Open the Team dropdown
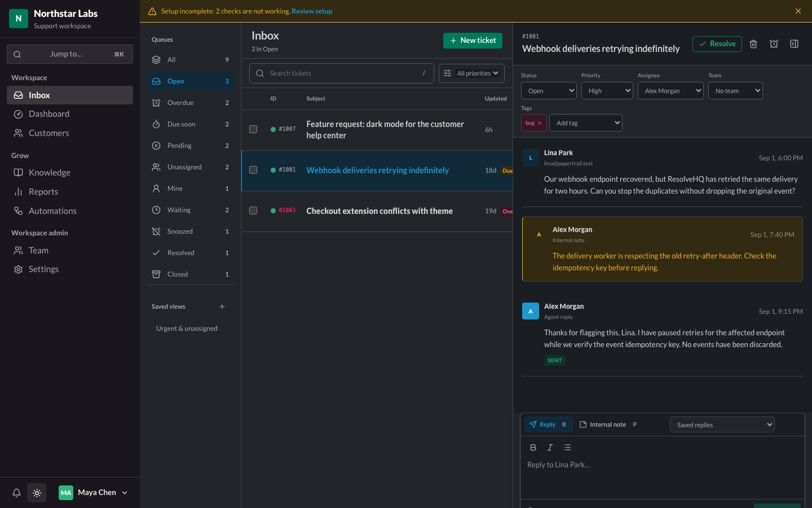 point(735,91)
